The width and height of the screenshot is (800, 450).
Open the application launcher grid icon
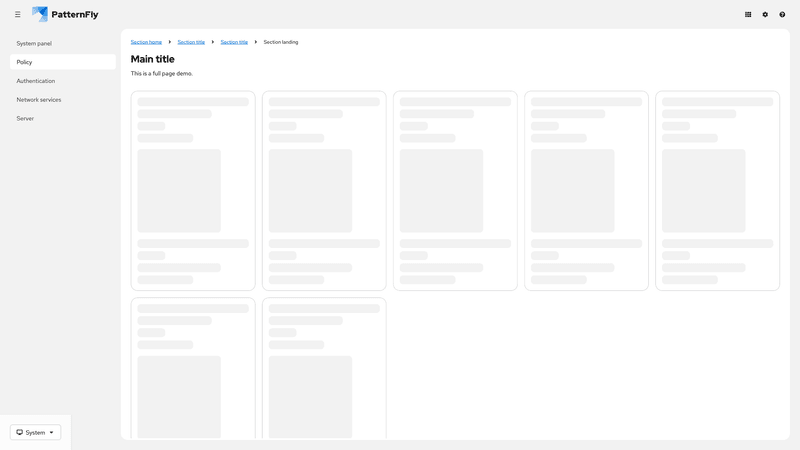pyautogui.click(x=748, y=15)
